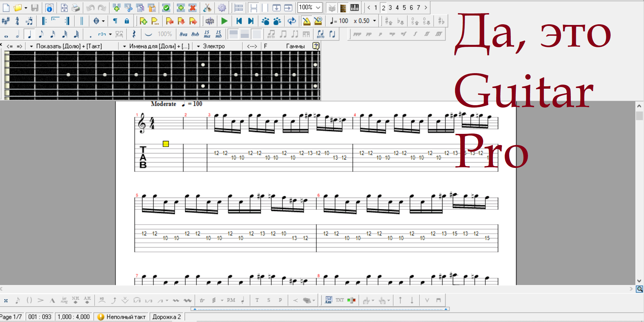Screen dimensions: 644x322
Task: Toggle the RSE sound engine
Action: pyautogui.click(x=210, y=21)
